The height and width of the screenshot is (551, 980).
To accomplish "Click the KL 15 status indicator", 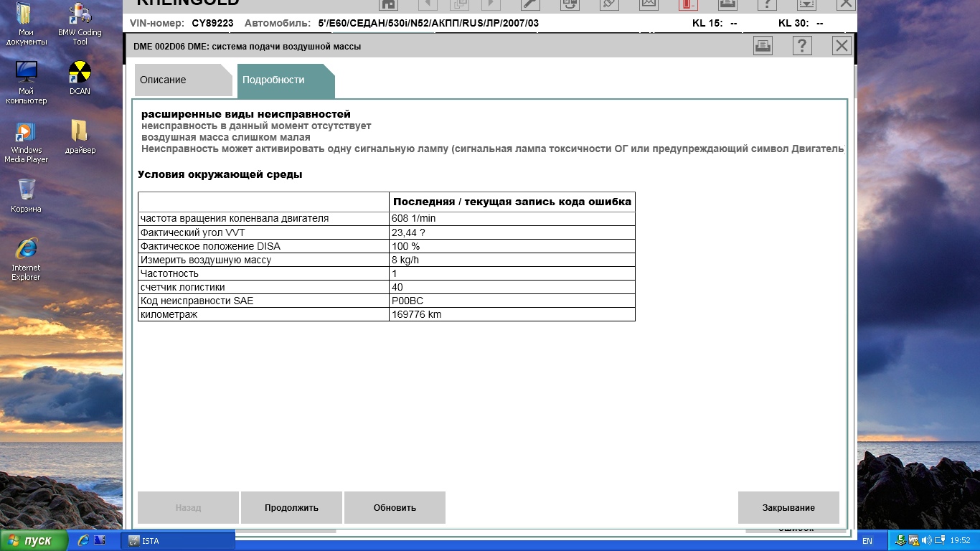I will 715,23.
